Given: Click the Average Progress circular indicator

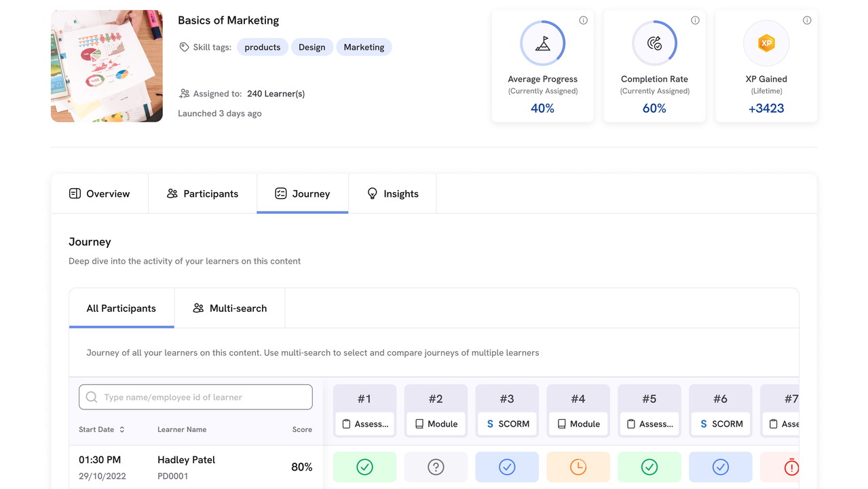Looking at the screenshot, I should pos(542,43).
